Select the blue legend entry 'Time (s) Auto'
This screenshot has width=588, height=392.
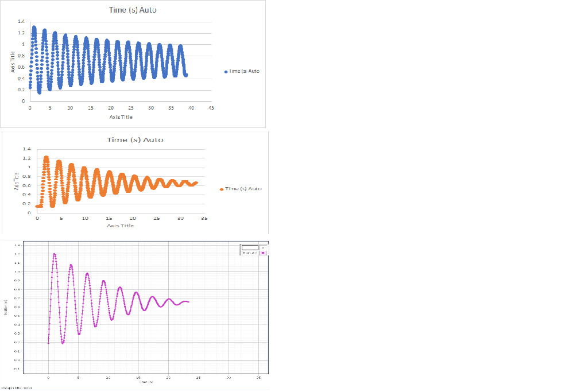242,71
